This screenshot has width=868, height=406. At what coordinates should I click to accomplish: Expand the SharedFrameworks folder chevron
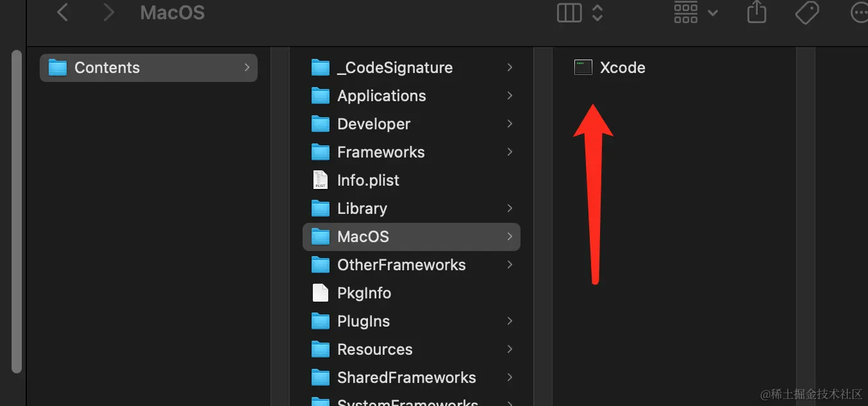pyautogui.click(x=509, y=377)
